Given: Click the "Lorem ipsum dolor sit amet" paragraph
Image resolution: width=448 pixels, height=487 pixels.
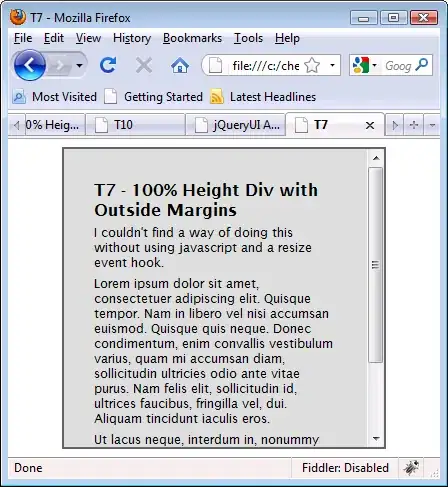Looking at the screenshot, I should [x=213, y=351].
